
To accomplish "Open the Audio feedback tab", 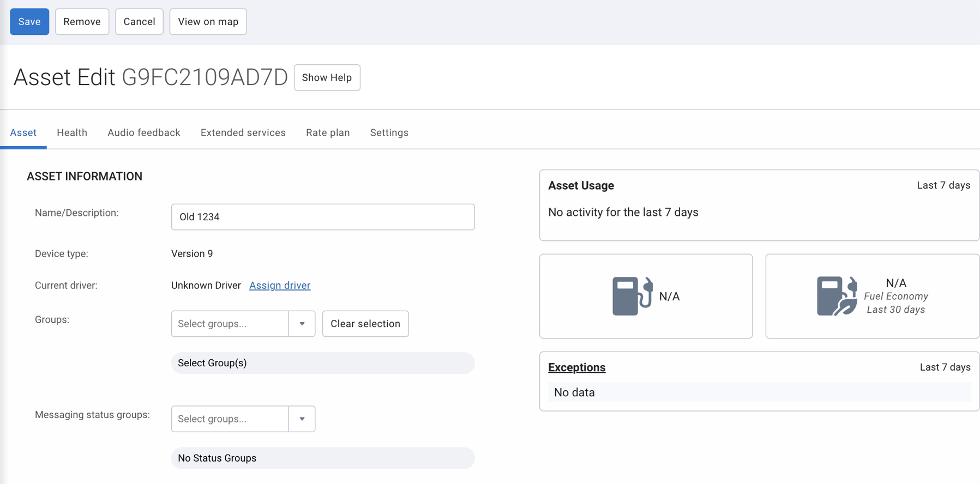I will click(x=144, y=132).
